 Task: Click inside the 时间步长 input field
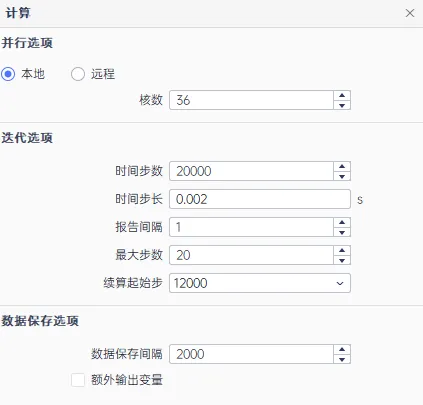[x=260, y=199]
